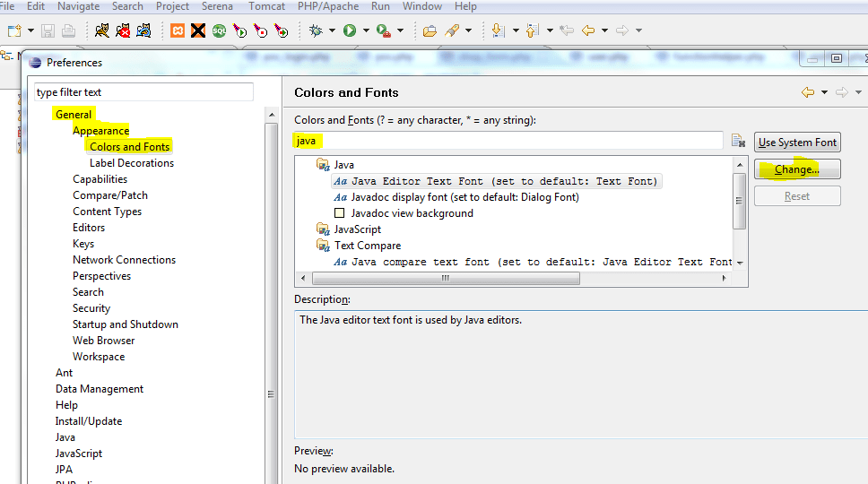Select Colors and Fonts in tree
868x484 pixels.
(129, 147)
